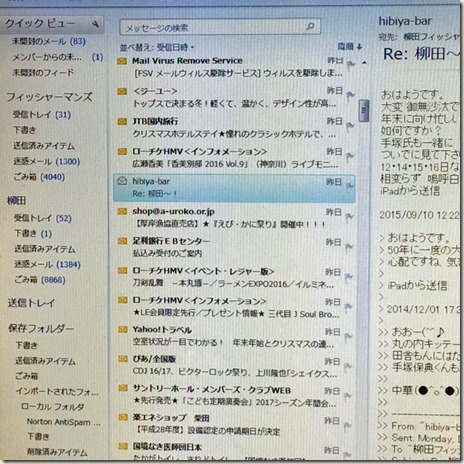Image resolution: width=464 pixels, height=464 pixels.
Task: Flag the サントリーホール message
Action: coord(348,396)
